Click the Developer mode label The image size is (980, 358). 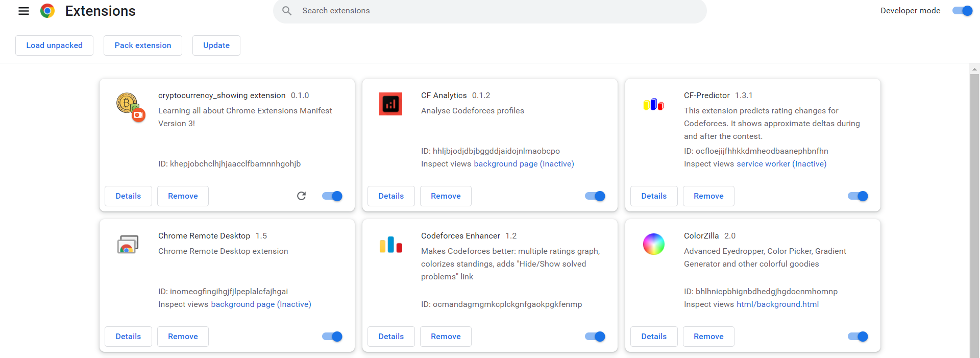[910, 11]
